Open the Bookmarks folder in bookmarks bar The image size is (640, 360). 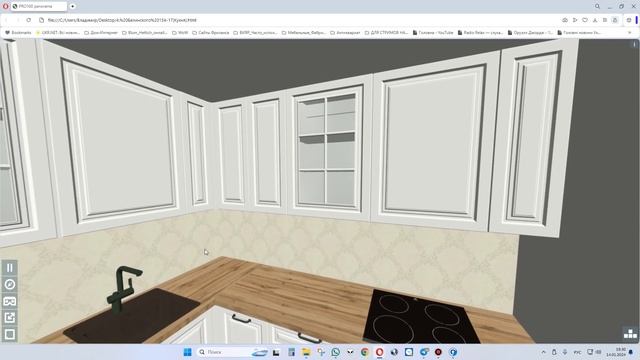click(x=18, y=33)
